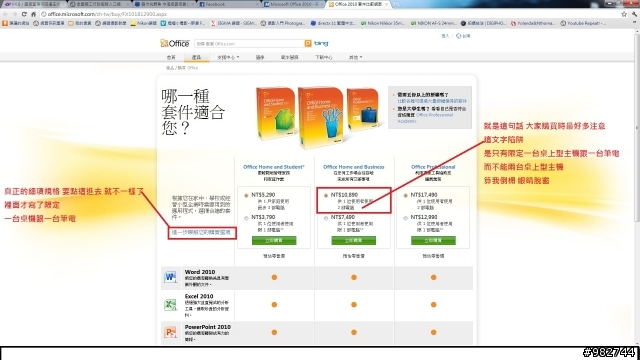The image size is (640, 360).
Task: Open the 產品 navigation tab
Action: (x=196, y=57)
